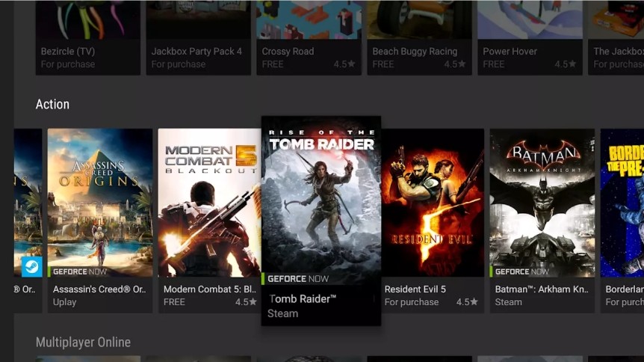Click GeForce Now badge on Batman
The width and height of the screenshot is (644, 362).
[520, 271]
